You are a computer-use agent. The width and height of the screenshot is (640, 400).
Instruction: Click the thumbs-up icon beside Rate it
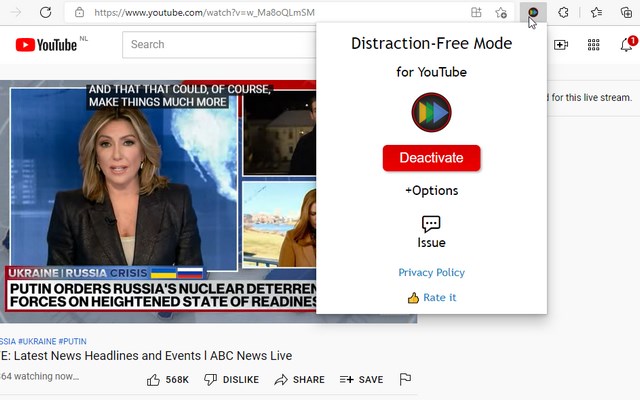click(413, 298)
